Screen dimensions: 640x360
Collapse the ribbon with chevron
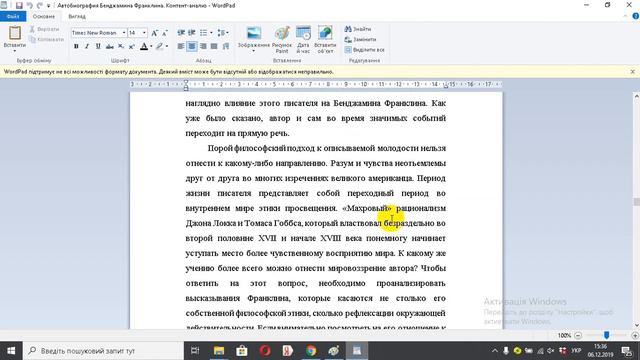626,16
